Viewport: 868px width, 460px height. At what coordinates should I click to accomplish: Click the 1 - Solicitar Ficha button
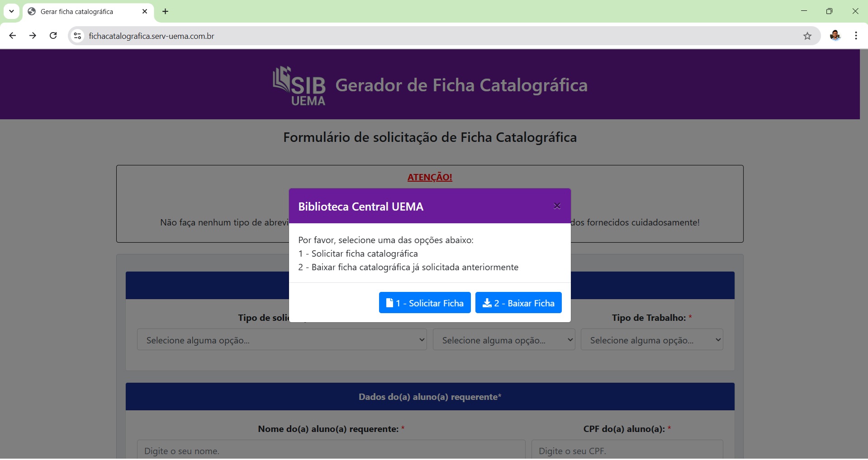[424, 303]
